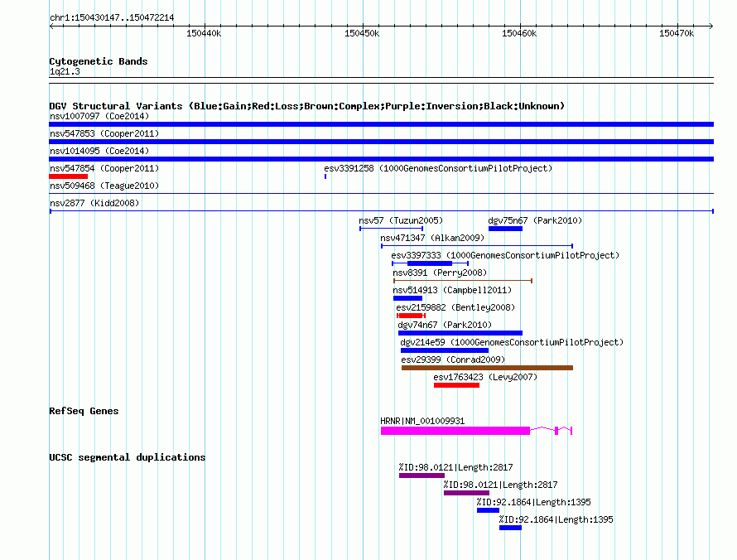Open the nsv2877 (Kidd2008) label
This screenshot has height=560, width=737.
point(94,203)
